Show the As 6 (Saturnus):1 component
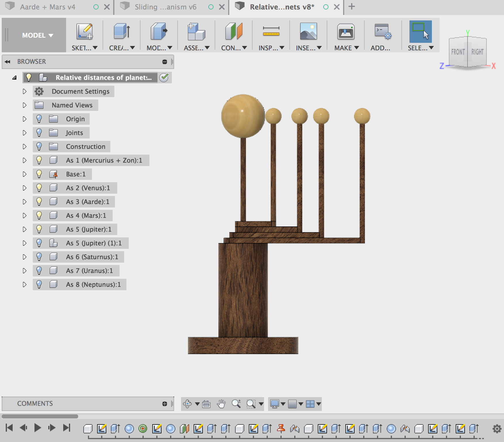This screenshot has width=504, height=442. pos(39,257)
